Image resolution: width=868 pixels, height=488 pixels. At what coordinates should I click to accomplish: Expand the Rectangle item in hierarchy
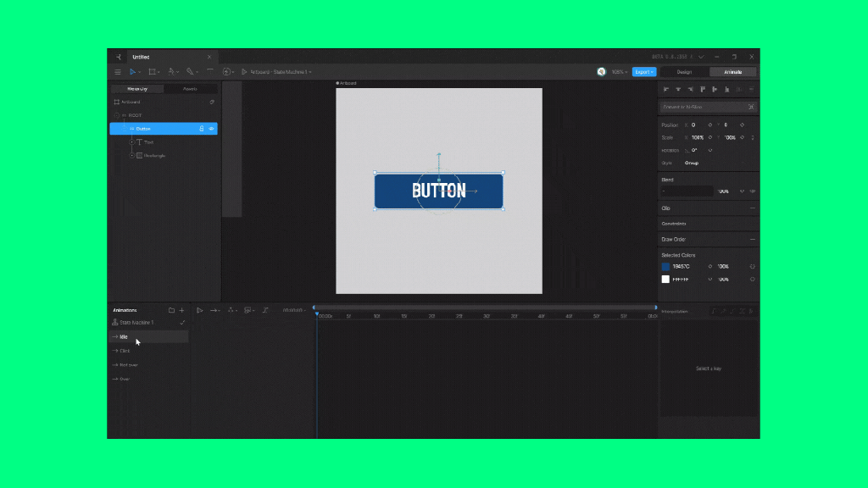tap(131, 156)
